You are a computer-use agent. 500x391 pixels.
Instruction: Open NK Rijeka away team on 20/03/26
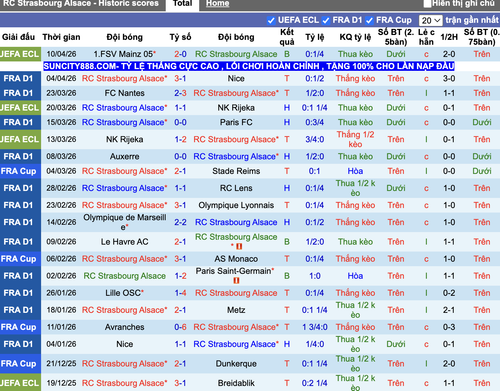pos(236,108)
